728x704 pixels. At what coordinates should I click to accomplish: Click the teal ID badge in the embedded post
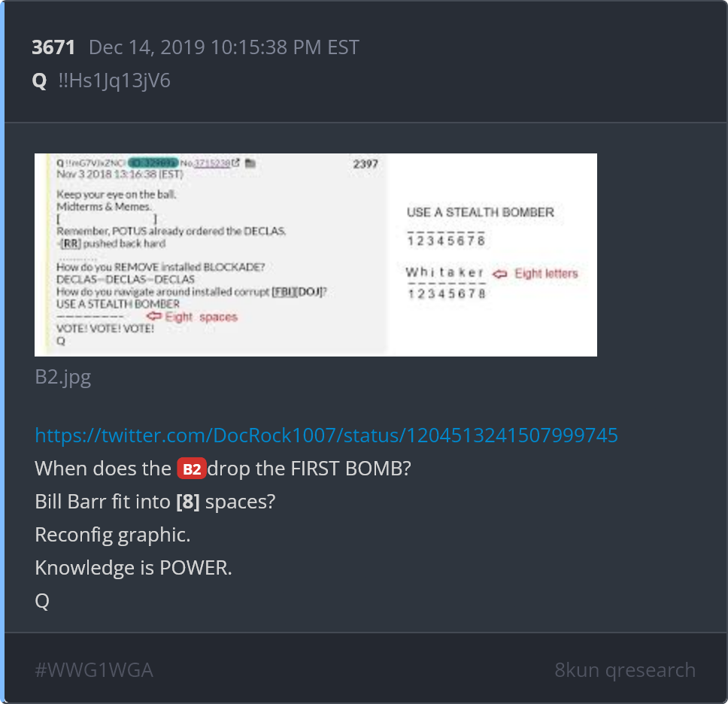pyautogui.click(x=153, y=162)
